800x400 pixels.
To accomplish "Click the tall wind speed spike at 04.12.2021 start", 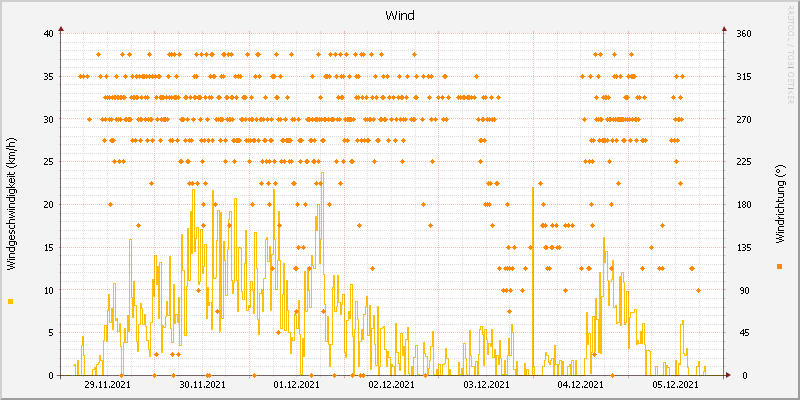I will point(533,281).
